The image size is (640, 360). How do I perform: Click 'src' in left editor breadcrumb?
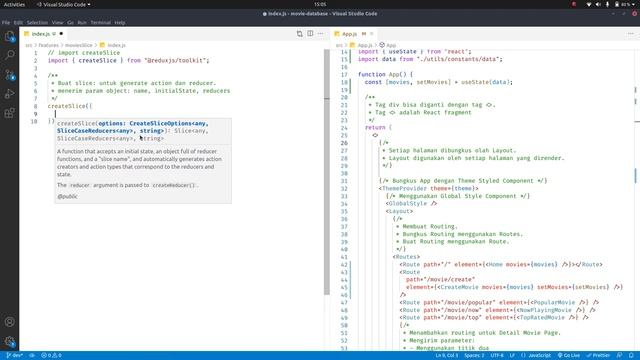click(x=29, y=45)
